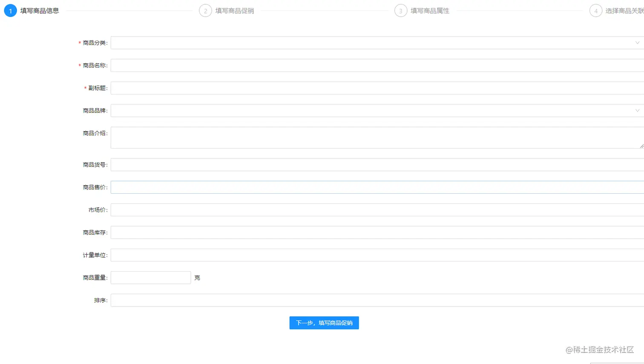The width and height of the screenshot is (644, 364).
Task: Focus the 商品重量 input field
Action: click(151, 278)
